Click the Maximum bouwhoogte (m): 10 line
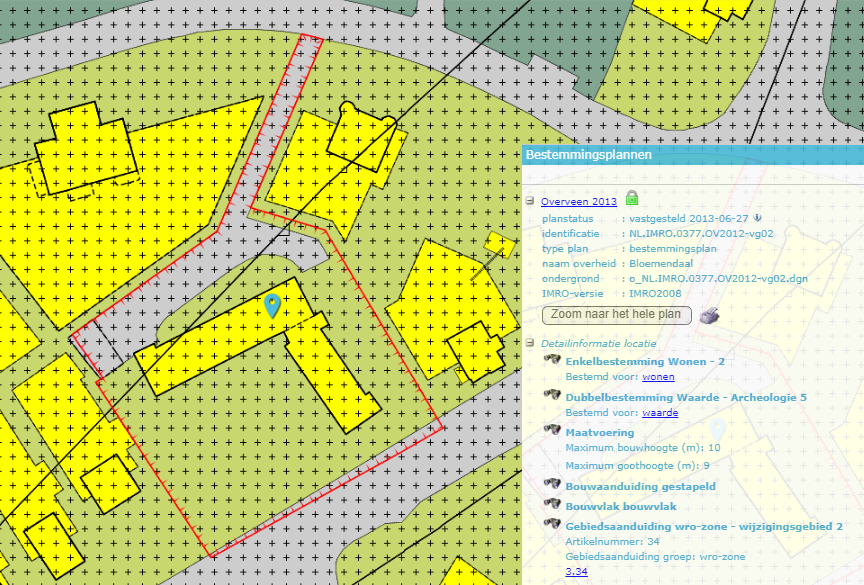864x585 pixels. click(x=642, y=447)
